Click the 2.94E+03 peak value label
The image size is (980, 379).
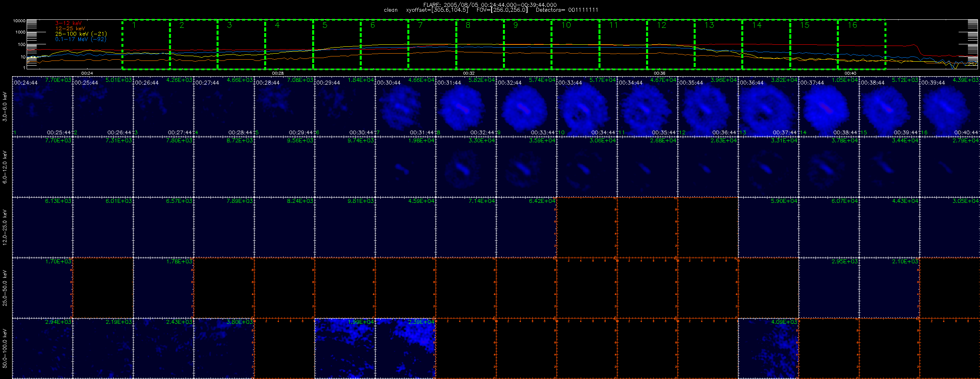(58, 322)
